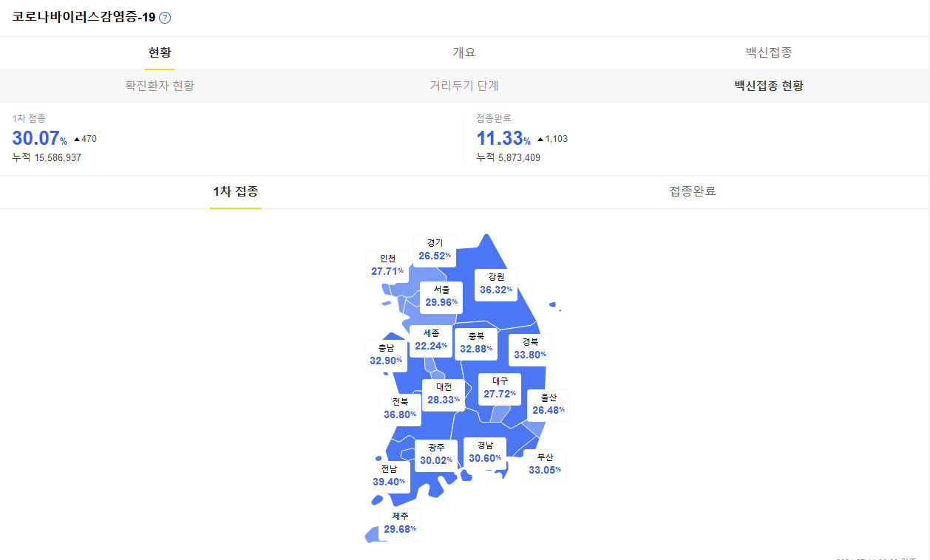Select the 대구 27.72% label
Viewport: 930px width, 560px height.
click(500, 389)
